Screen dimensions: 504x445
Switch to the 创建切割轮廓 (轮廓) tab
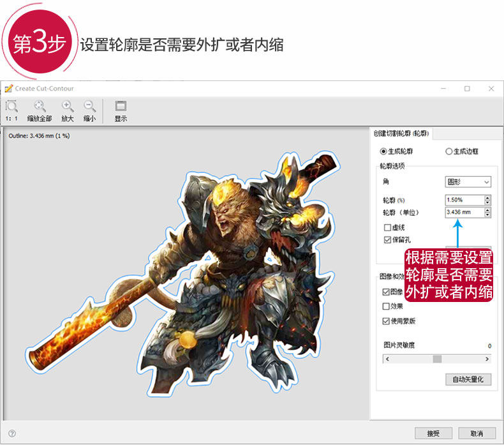[x=401, y=133]
